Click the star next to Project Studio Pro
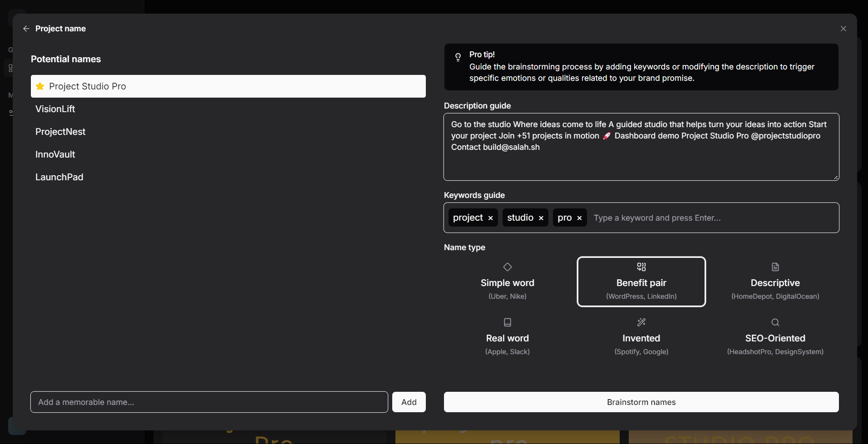This screenshot has width=868, height=444. [x=40, y=86]
